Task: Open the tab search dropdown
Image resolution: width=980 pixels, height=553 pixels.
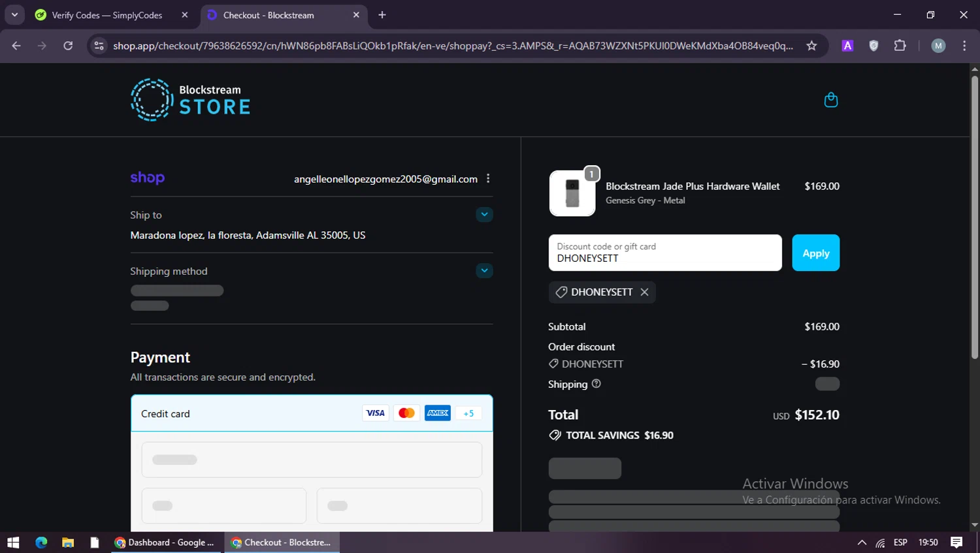Action: click(x=14, y=14)
